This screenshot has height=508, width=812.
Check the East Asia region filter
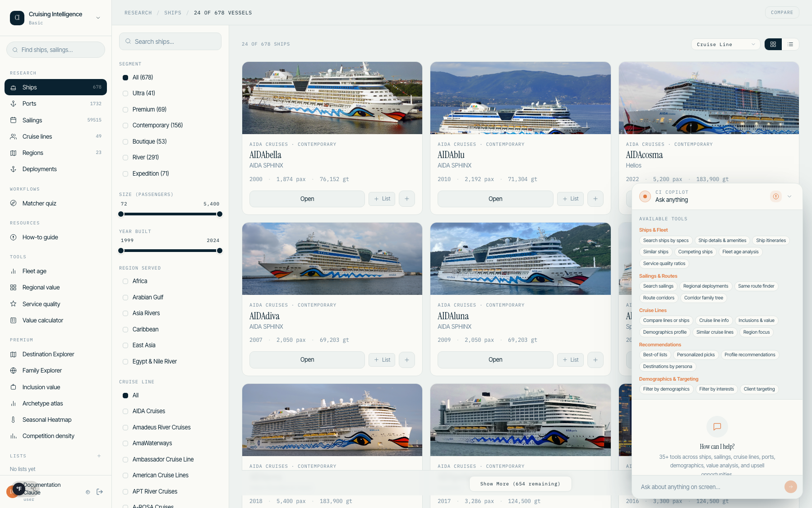(x=125, y=345)
